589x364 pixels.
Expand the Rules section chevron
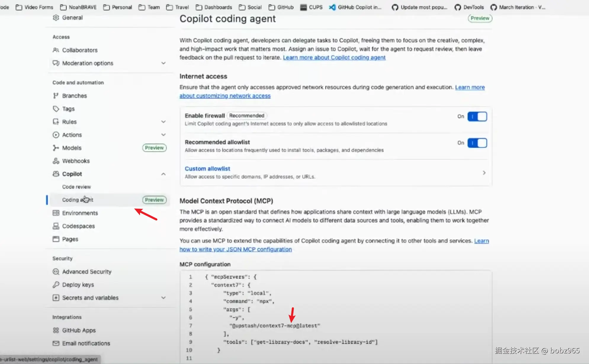coord(163,122)
